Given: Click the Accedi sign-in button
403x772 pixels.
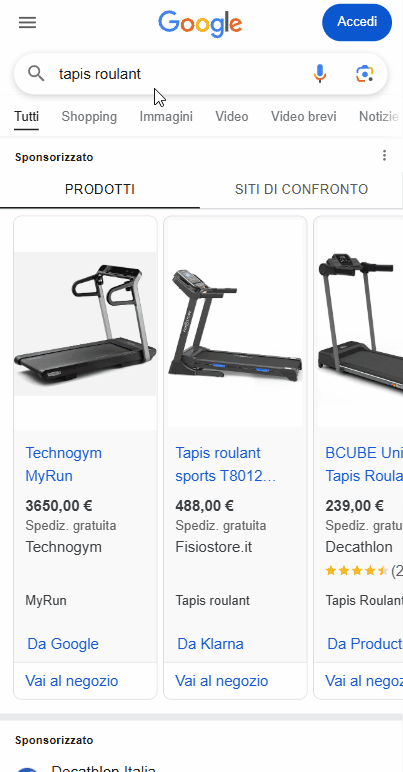Looking at the screenshot, I should [x=357, y=22].
